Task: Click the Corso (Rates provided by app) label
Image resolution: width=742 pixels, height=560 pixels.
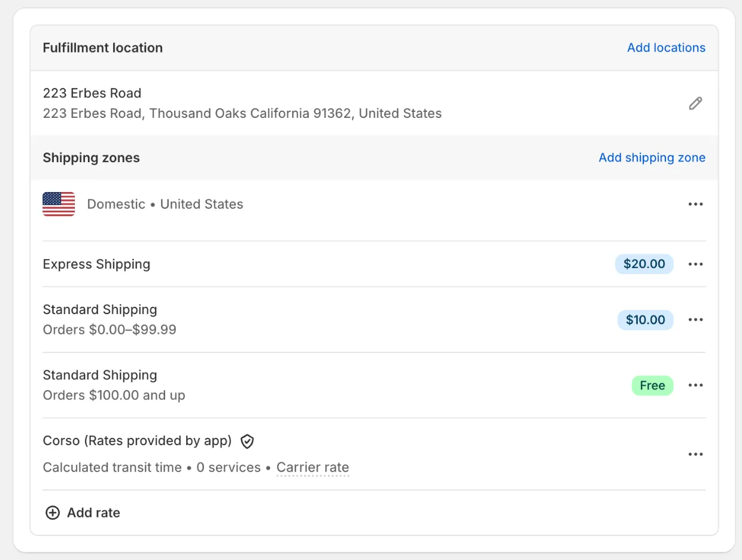Action: (x=137, y=441)
